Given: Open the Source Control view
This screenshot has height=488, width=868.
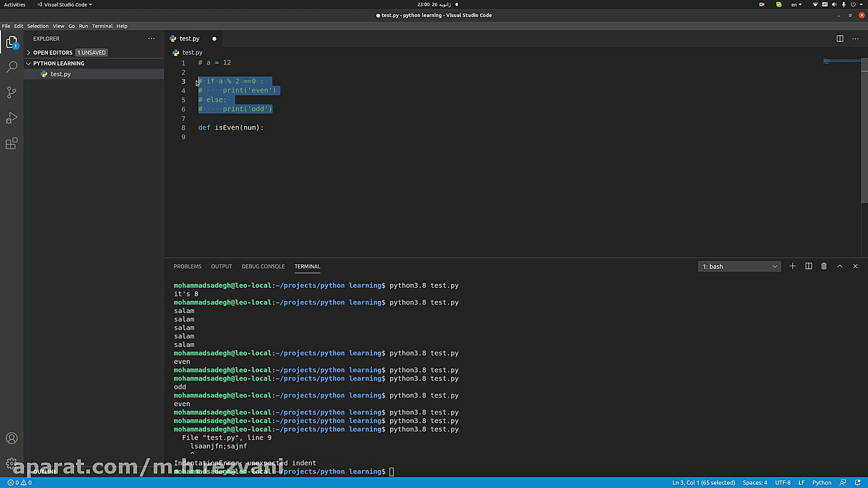Looking at the screenshot, I should (12, 93).
